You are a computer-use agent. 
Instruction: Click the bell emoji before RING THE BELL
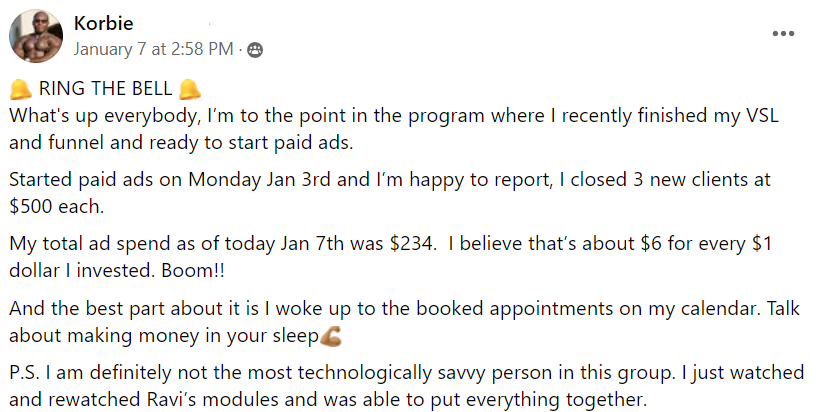tap(21, 89)
